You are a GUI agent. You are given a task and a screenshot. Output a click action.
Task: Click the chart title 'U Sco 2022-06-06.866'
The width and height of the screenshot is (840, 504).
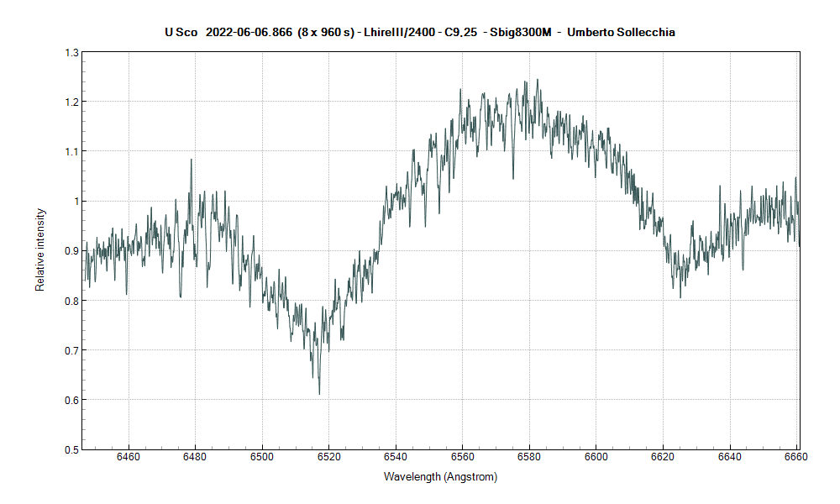pos(228,32)
